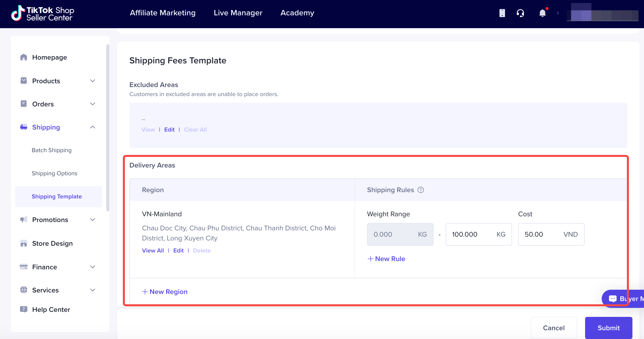Expand the Products menu chevron

(x=93, y=81)
